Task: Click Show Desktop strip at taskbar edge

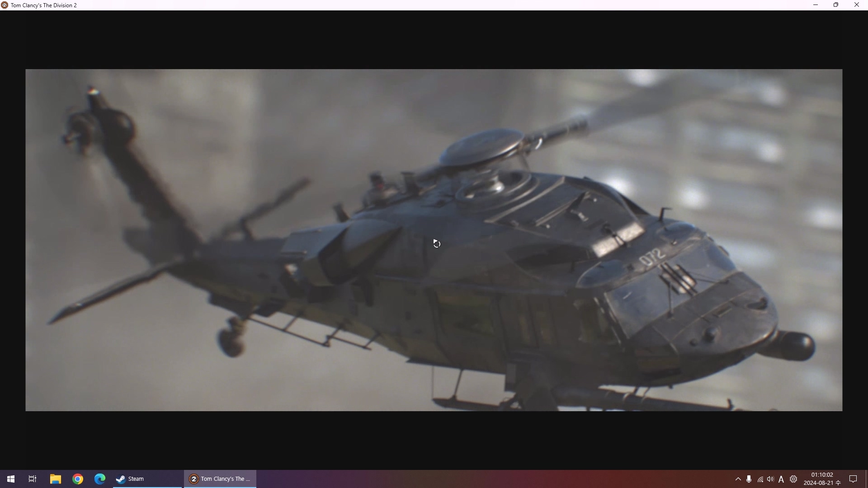Action: pos(866,479)
